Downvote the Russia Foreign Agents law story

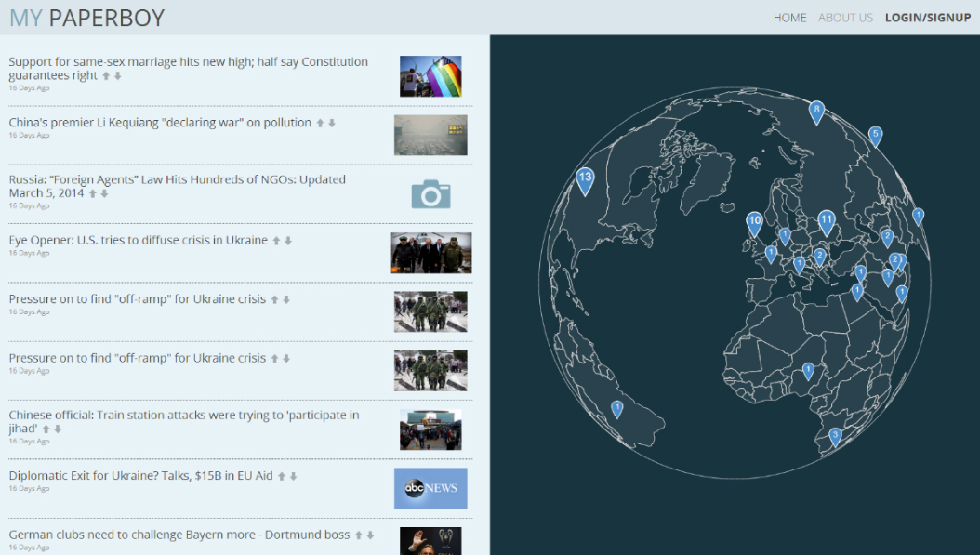[104, 193]
